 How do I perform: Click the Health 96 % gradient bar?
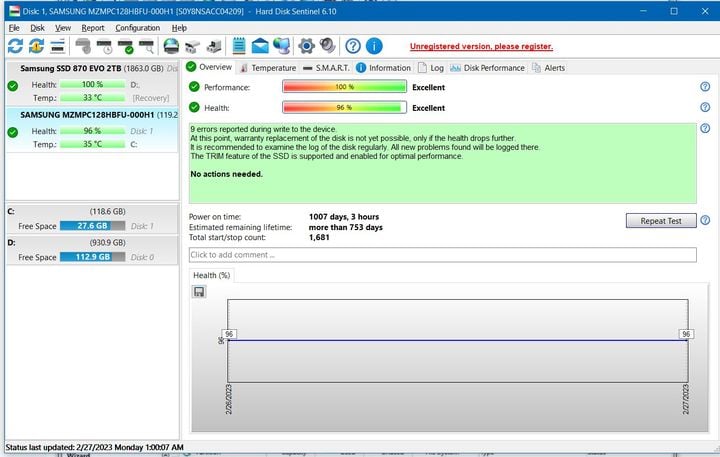[344, 107]
